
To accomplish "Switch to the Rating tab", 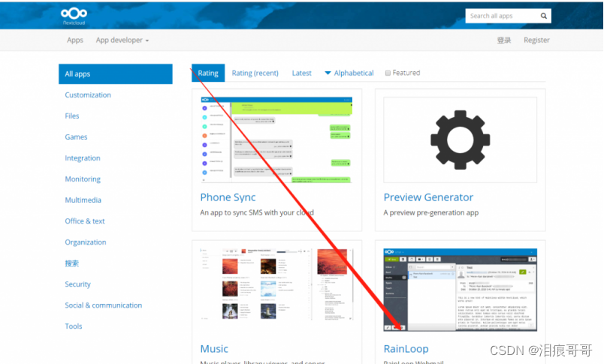I will (x=208, y=73).
